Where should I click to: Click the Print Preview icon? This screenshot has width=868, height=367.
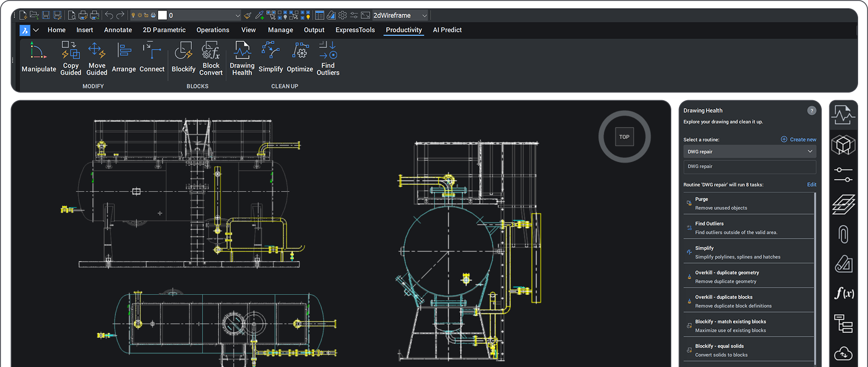click(72, 15)
